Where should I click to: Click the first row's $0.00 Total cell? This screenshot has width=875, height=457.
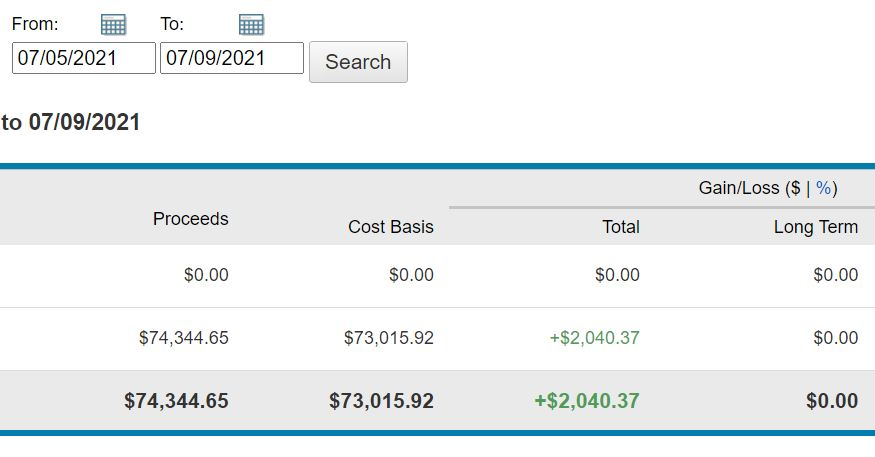coord(617,275)
